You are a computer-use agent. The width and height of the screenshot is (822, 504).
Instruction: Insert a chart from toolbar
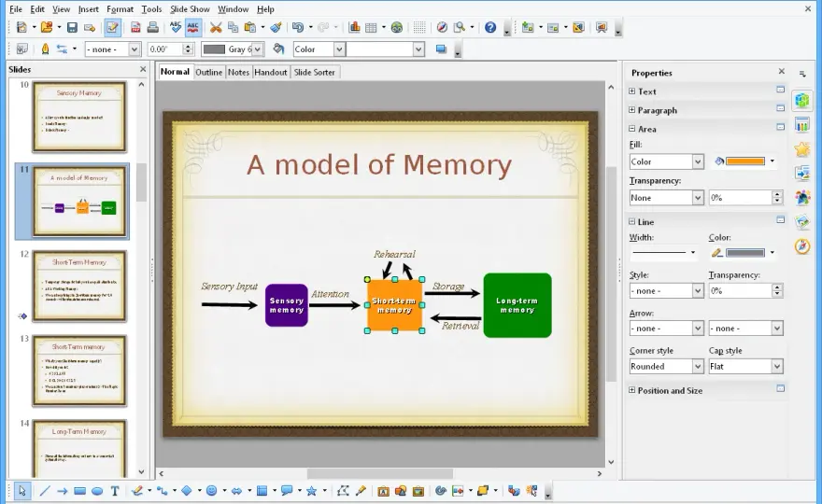pyautogui.click(x=354, y=27)
